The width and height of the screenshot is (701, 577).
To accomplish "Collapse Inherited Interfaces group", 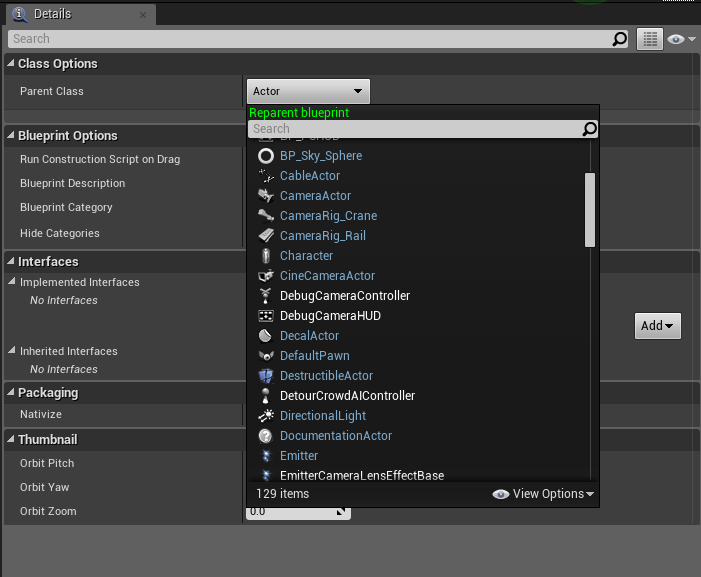I will click(x=12, y=350).
